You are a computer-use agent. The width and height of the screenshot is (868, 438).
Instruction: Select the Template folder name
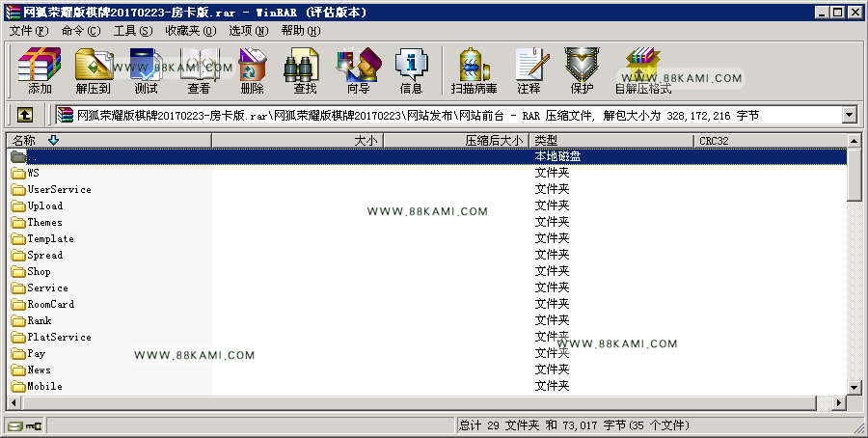click(x=50, y=238)
